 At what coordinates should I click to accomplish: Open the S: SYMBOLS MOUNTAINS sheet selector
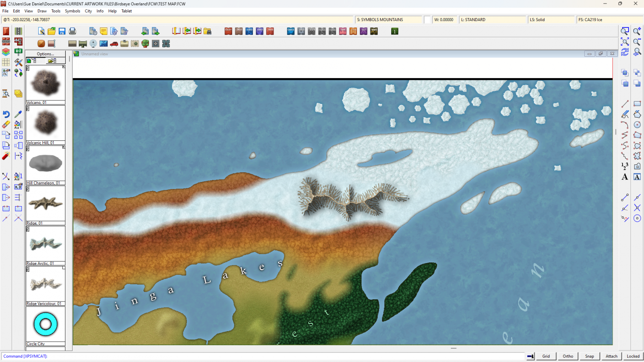[x=389, y=20]
